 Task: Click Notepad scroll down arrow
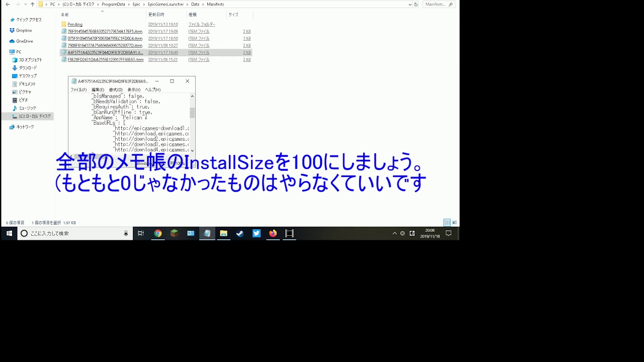(x=192, y=150)
